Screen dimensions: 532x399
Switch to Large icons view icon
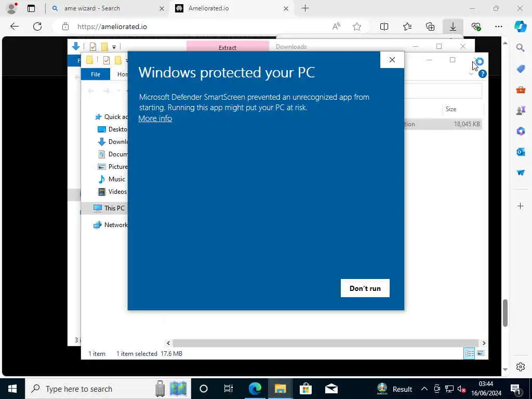(x=481, y=353)
